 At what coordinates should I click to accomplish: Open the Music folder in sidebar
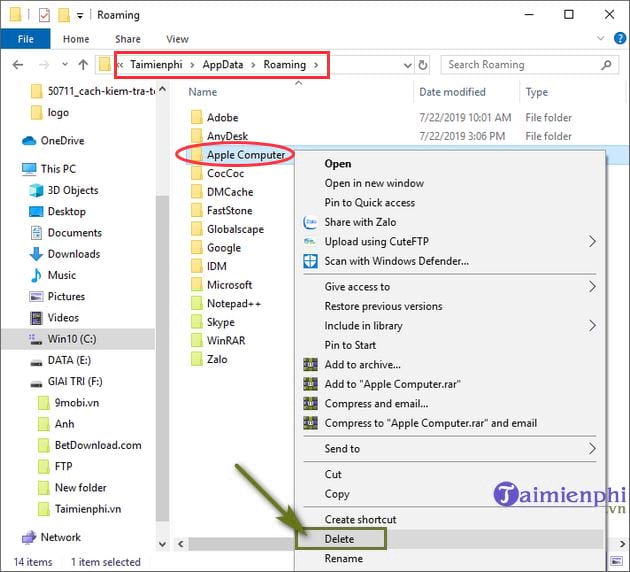(x=53, y=275)
